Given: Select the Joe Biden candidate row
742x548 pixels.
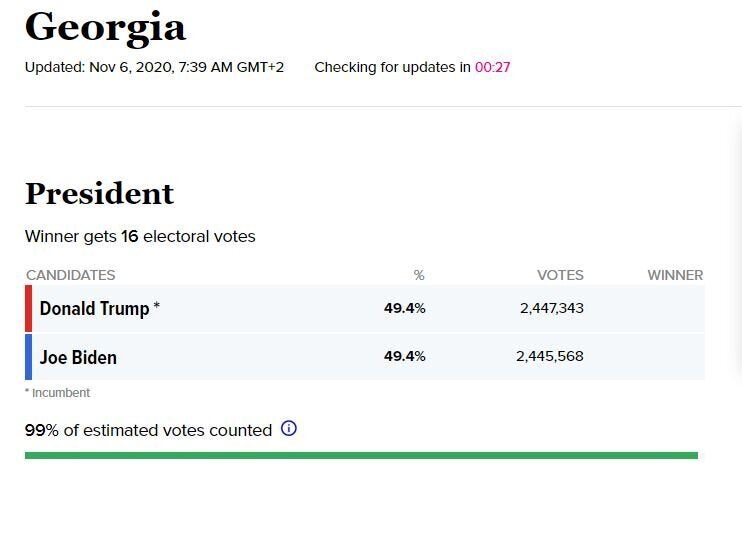Looking at the screenshot, I should (365, 357).
